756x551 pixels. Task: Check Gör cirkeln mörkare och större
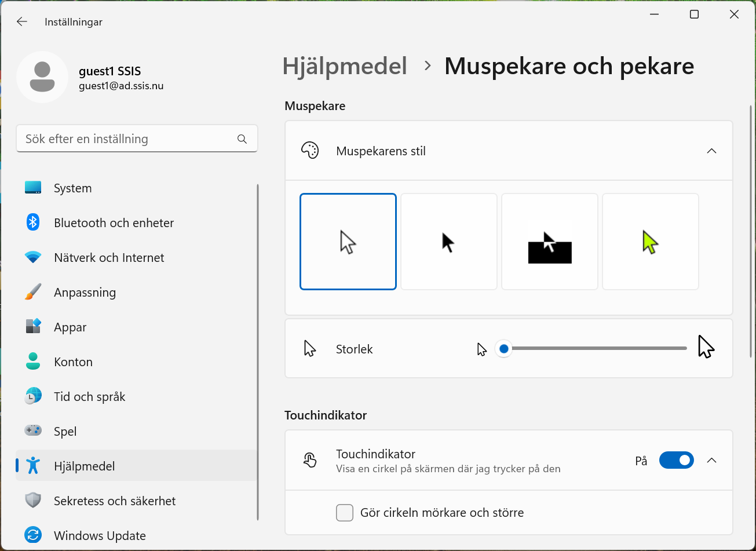coord(345,513)
